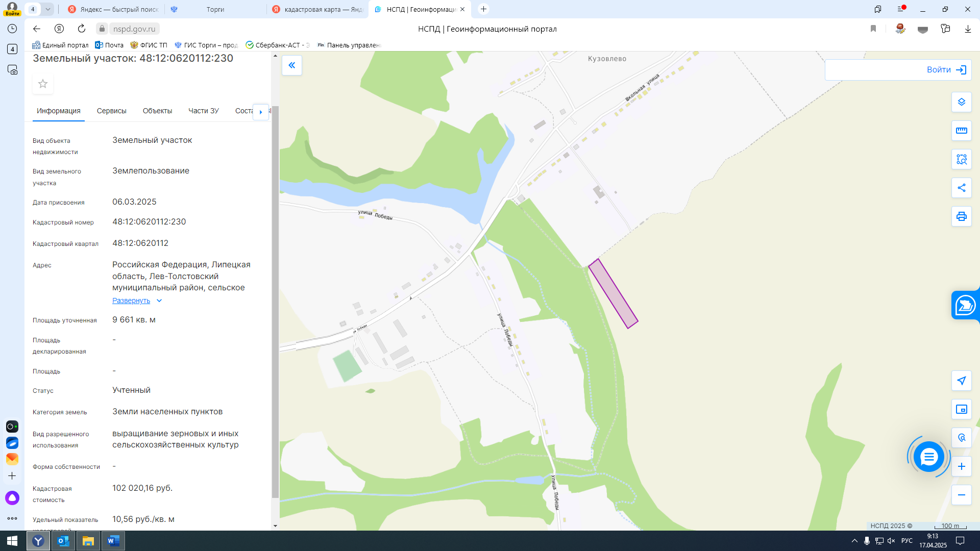The width and height of the screenshot is (980, 551).
Task: Open the identify location tool
Action: click(x=962, y=438)
